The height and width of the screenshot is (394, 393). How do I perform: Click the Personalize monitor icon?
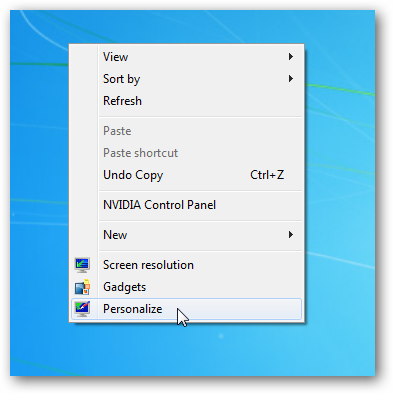(x=82, y=309)
